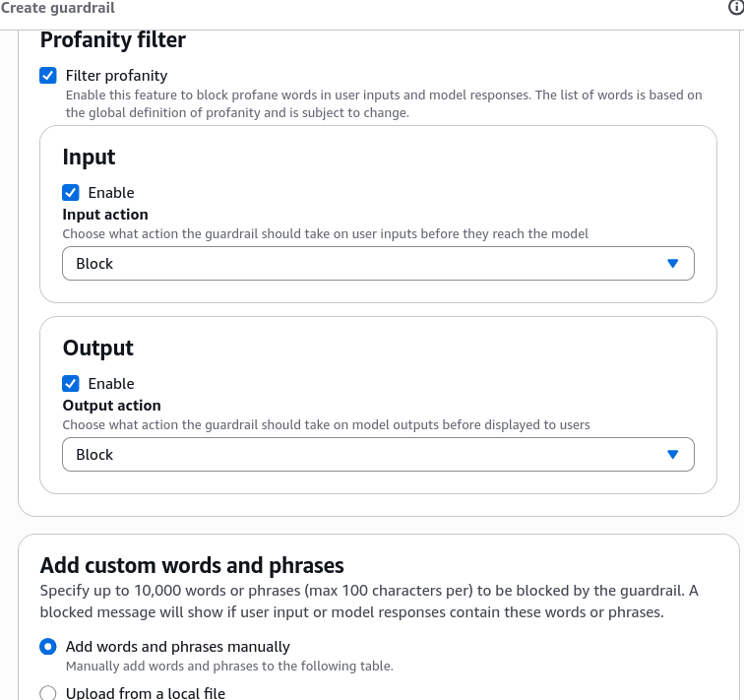The height and width of the screenshot is (700, 744).
Task: Click the Add custom words and phrases heading
Action: point(192,565)
